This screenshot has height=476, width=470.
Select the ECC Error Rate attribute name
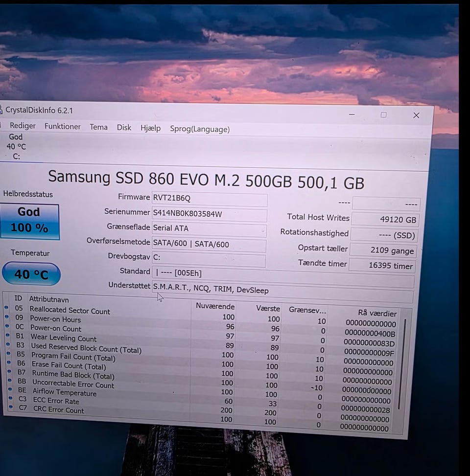coord(56,401)
